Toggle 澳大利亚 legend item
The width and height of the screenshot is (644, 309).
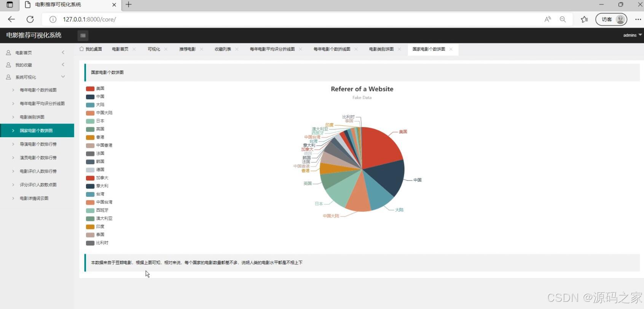(99, 219)
